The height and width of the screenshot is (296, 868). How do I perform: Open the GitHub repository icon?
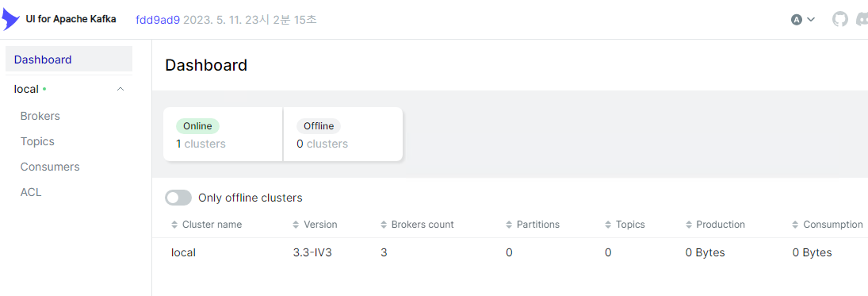[839, 19]
